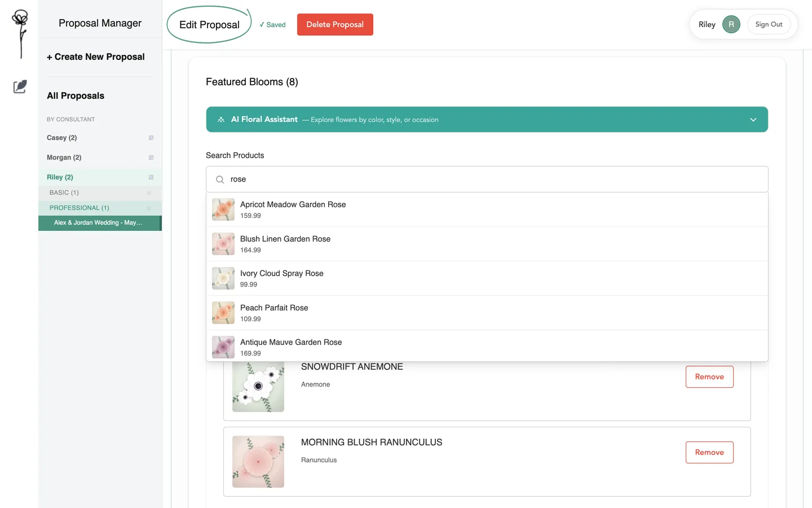Select Morgan (2) consultant
Image resolution: width=812 pixels, height=508 pixels.
tap(64, 157)
